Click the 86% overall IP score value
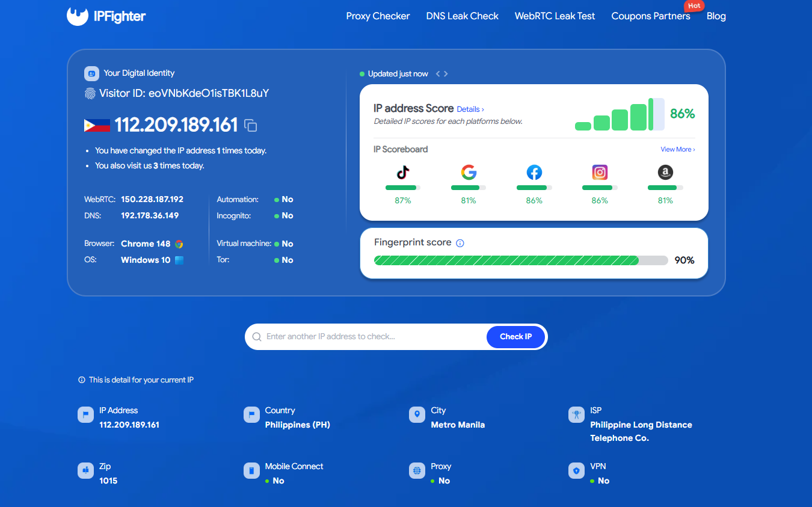812x507 pixels. pos(683,114)
